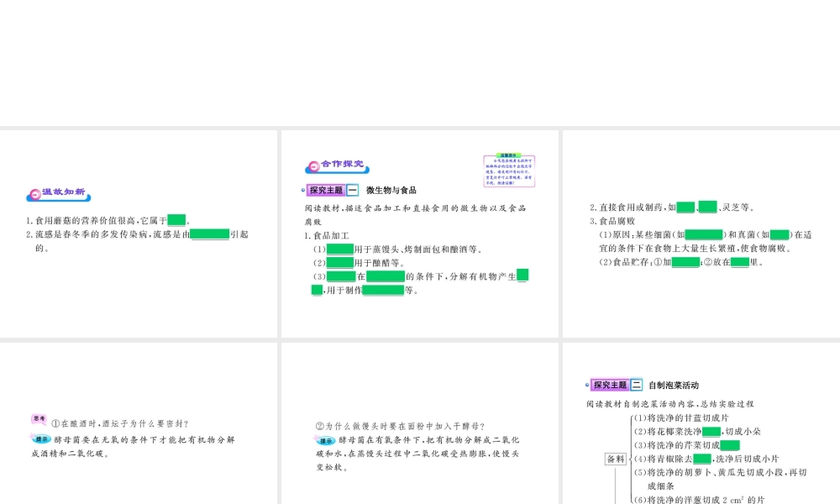Image resolution: width=840 pixels, height=504 pixels.
Task: Click the 提示 icon before 酵母菌在有氧条件下
Action: click(325, 440)
